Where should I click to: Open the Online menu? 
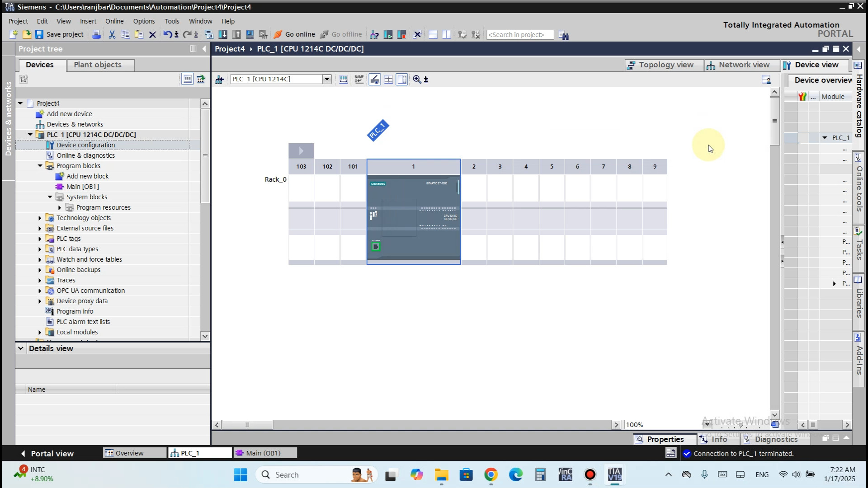tap(114, 21)
